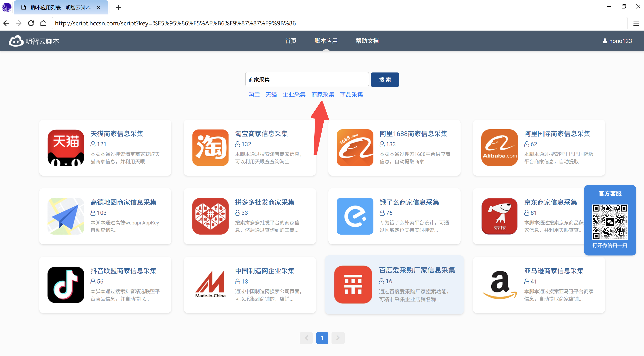This screenshot has width=644, height=356.
Task: Click the 打开微信扫一扫 caption
Action: pos(610,246)
